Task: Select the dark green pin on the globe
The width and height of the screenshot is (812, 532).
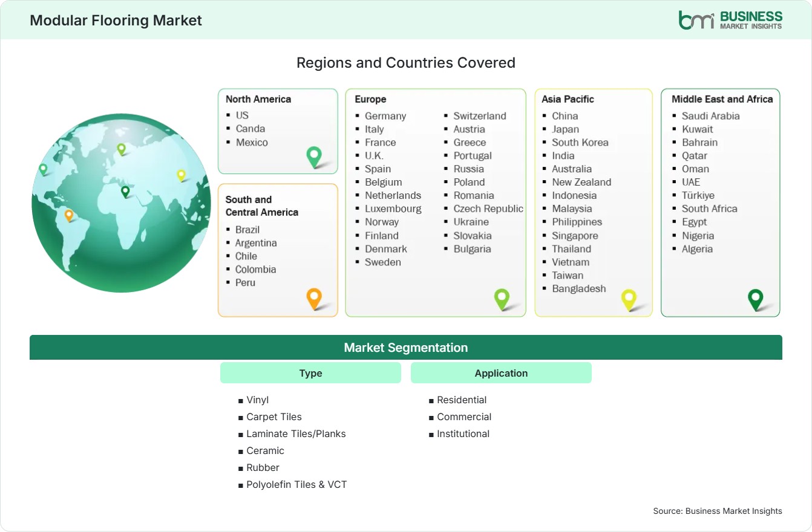Action: coord(125,192)
